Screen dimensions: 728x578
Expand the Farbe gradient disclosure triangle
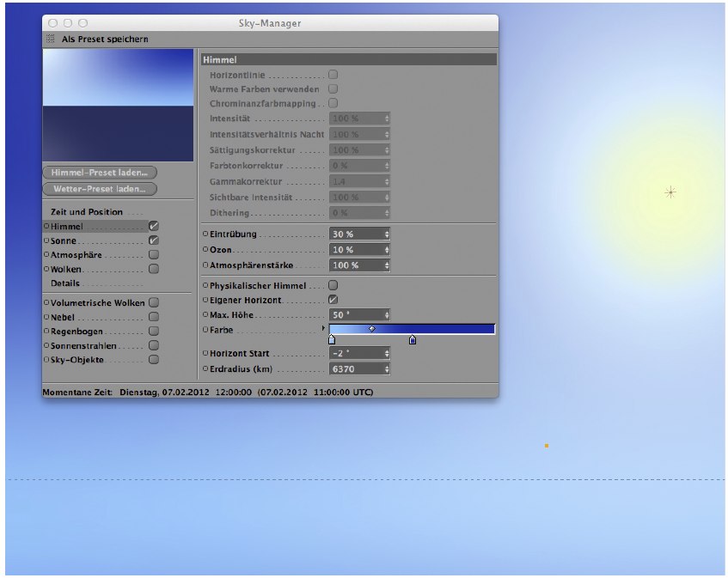(x=324, y=329)
